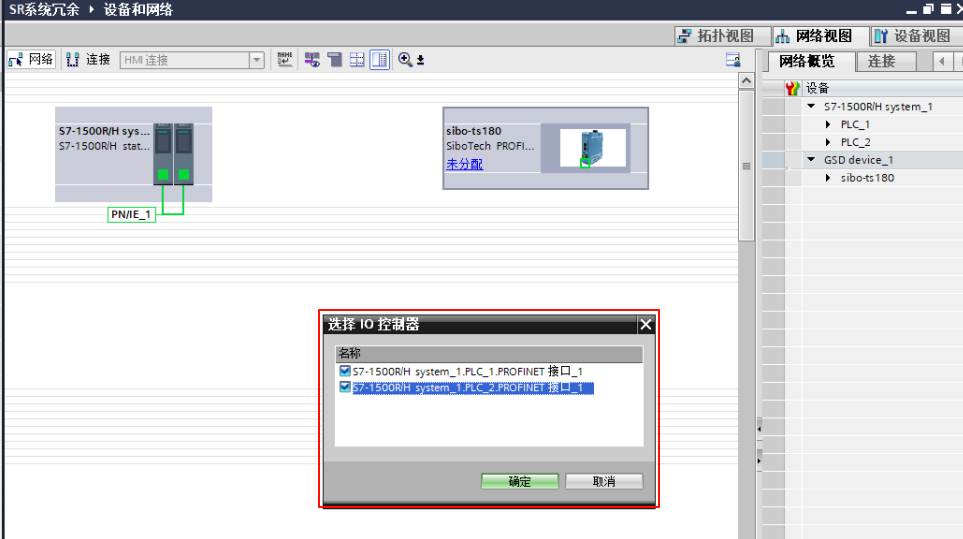The height and width of the screenshot is (539, 963).
Task: Switch to Network view (网络视图) tab
Action: (x=821, y=36)
